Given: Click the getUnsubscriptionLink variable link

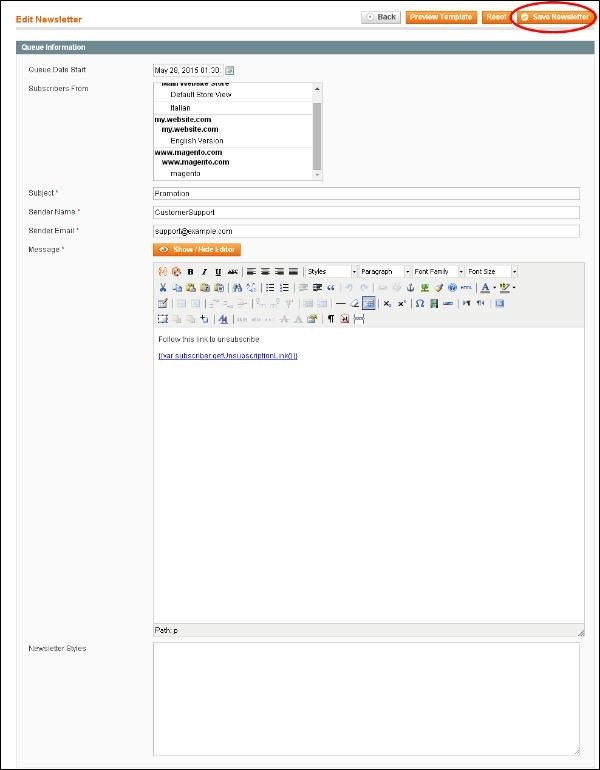Looking at the screenshot, I should (228, 356).
